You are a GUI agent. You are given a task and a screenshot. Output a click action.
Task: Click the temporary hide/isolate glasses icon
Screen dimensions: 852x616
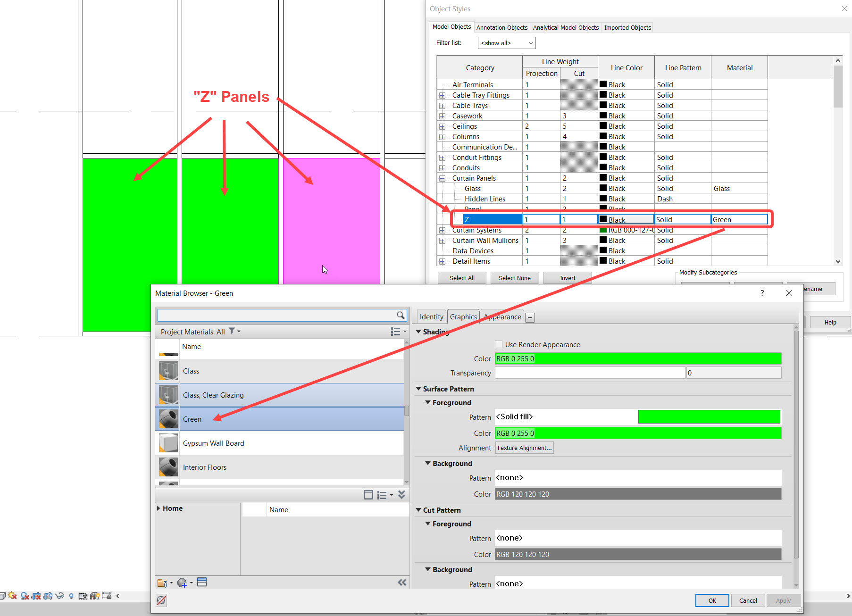59,596
